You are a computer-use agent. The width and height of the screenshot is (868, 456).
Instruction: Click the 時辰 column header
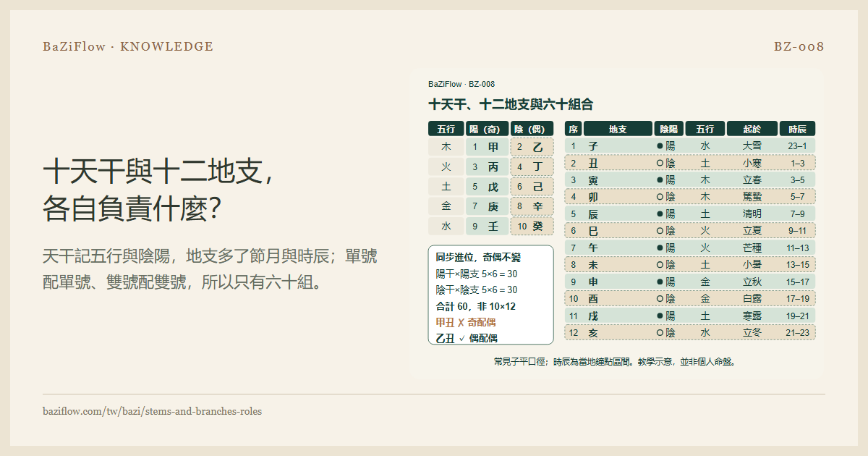pos(797,129)
